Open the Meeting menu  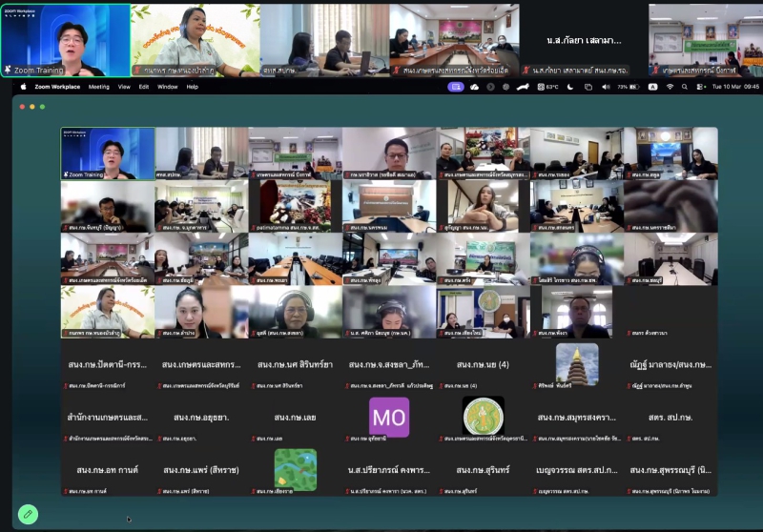point(99,87)
